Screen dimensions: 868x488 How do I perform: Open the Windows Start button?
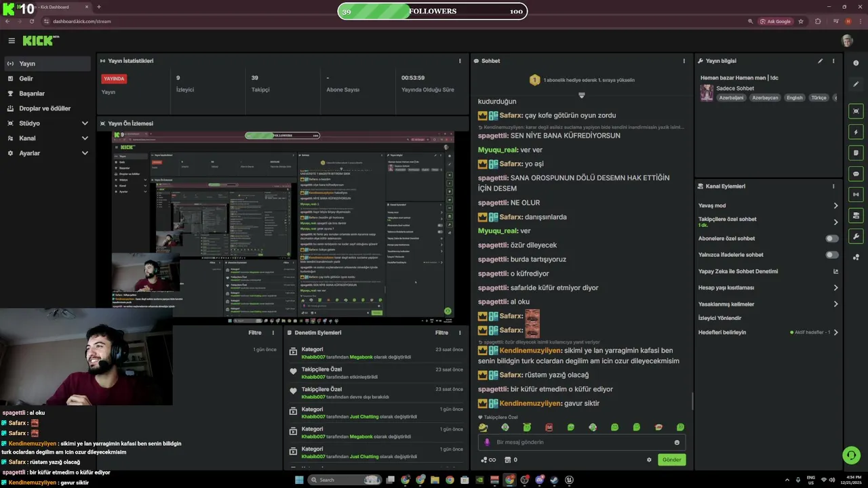[299, 480]
